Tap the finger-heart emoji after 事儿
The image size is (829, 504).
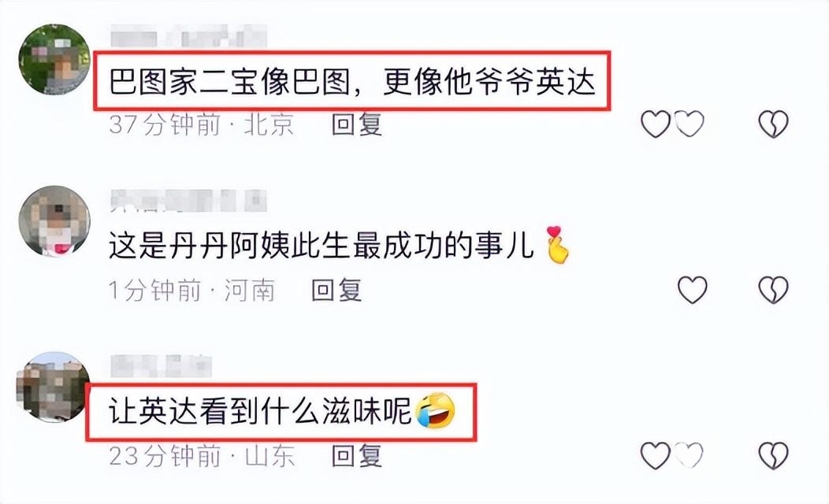[558, 245]
